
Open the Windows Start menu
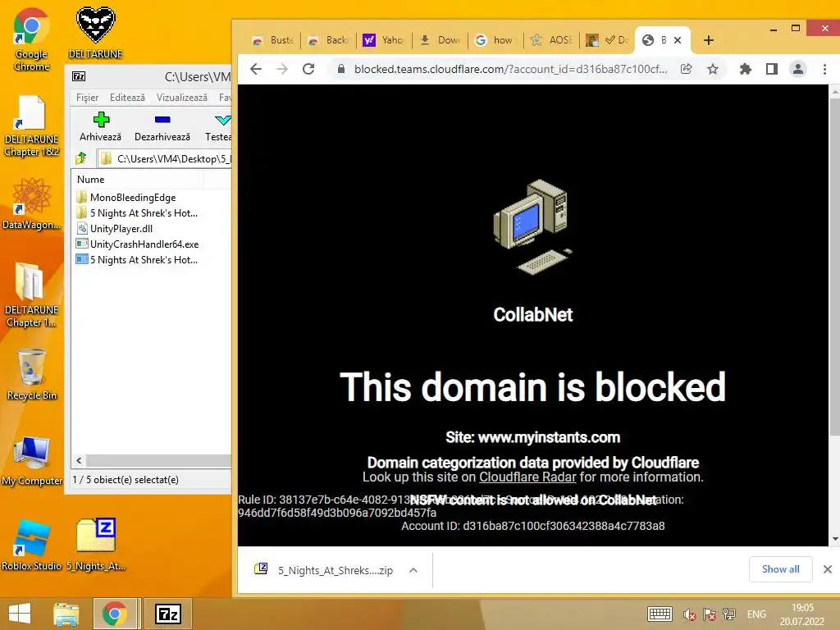coord(20,614)
